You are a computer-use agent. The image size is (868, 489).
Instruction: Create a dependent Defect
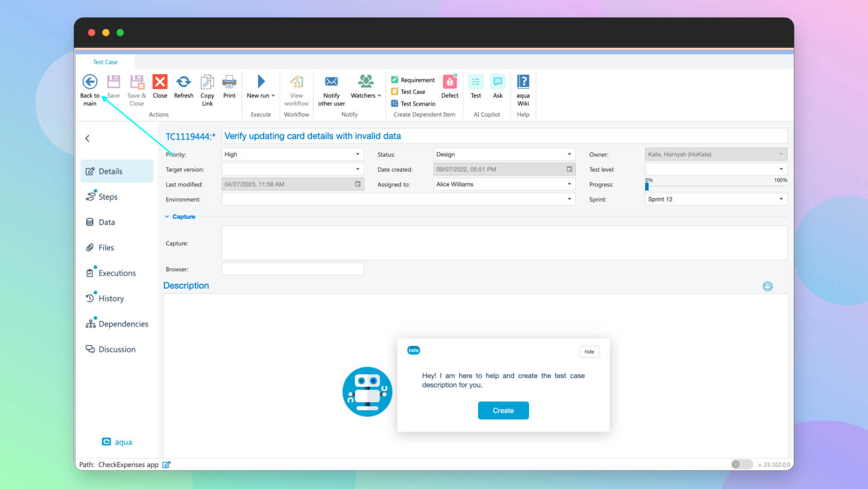(x=450, y=82)
